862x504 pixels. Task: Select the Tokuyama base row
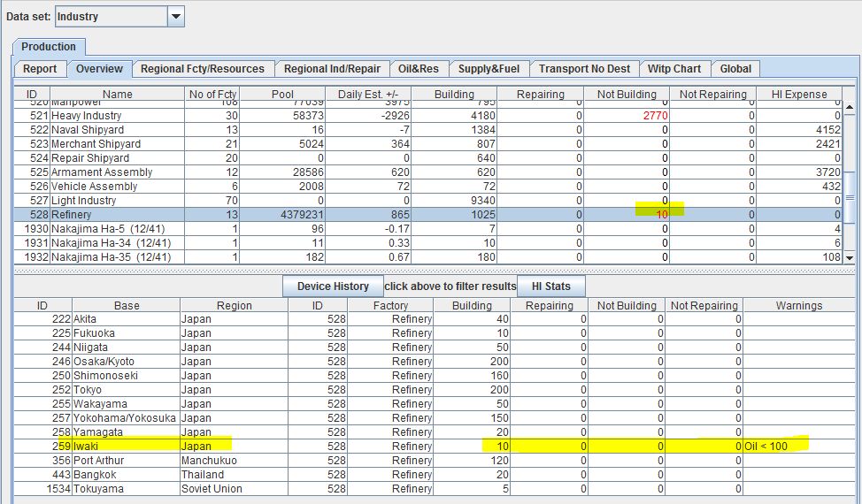coord(435,489)
